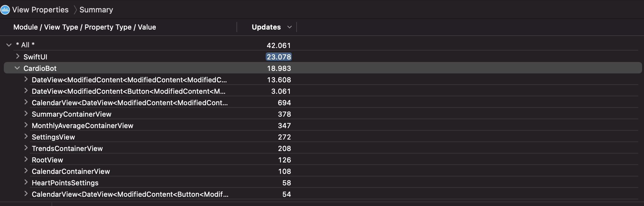Image resolution: width=644 pixels, height=206 pixels.
Task: Click the Module / View Type column header
Action: tap(85, 27)
